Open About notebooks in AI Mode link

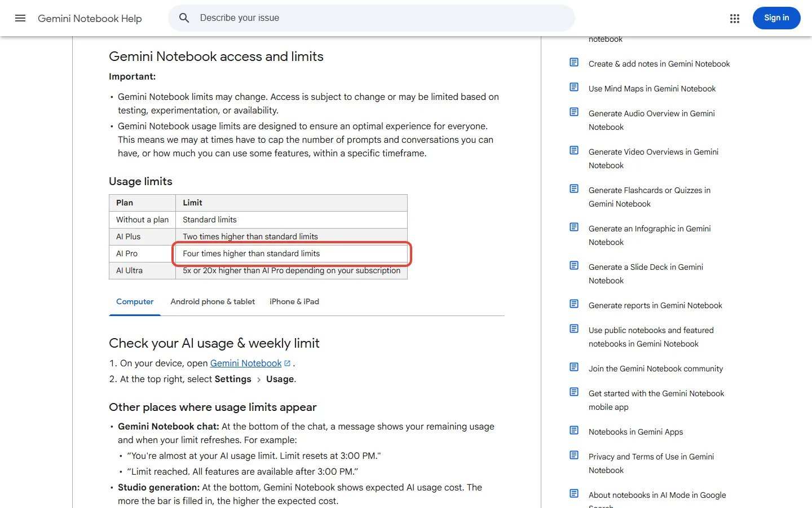[x=657, y=500]
